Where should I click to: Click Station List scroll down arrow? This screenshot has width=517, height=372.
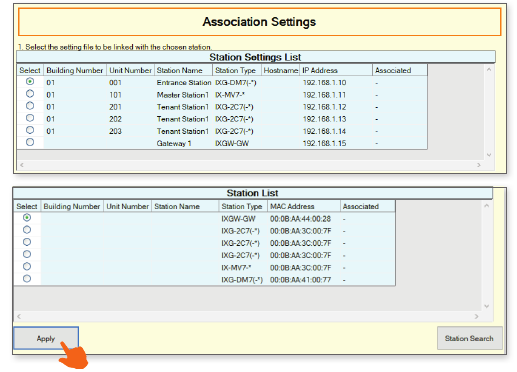point(487,306)
